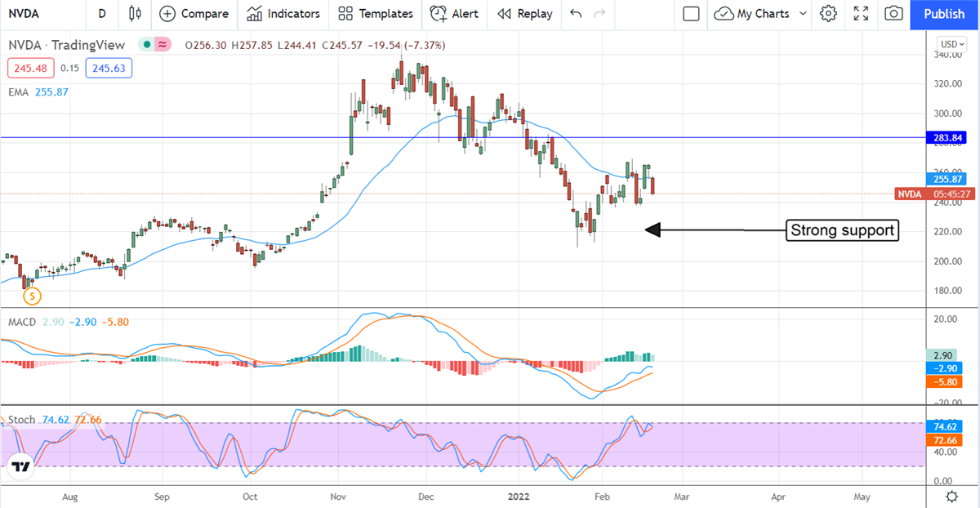Undo the last chart action

point(576,14)
